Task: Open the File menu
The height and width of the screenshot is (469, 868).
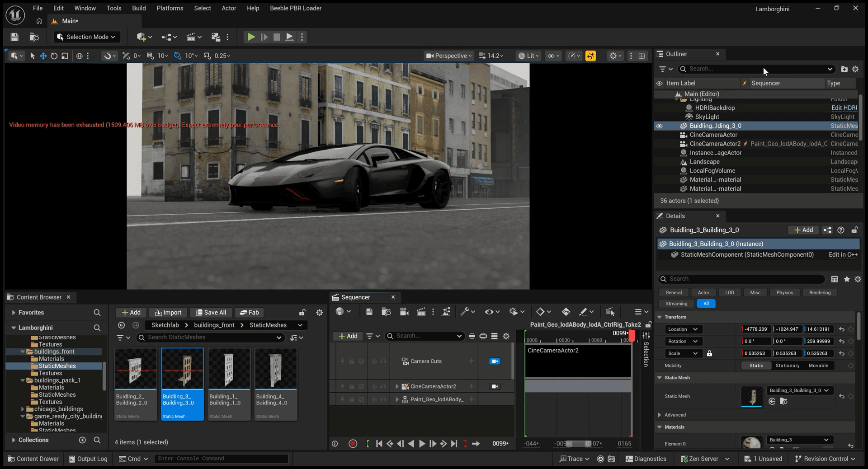Action: point(38,8)
